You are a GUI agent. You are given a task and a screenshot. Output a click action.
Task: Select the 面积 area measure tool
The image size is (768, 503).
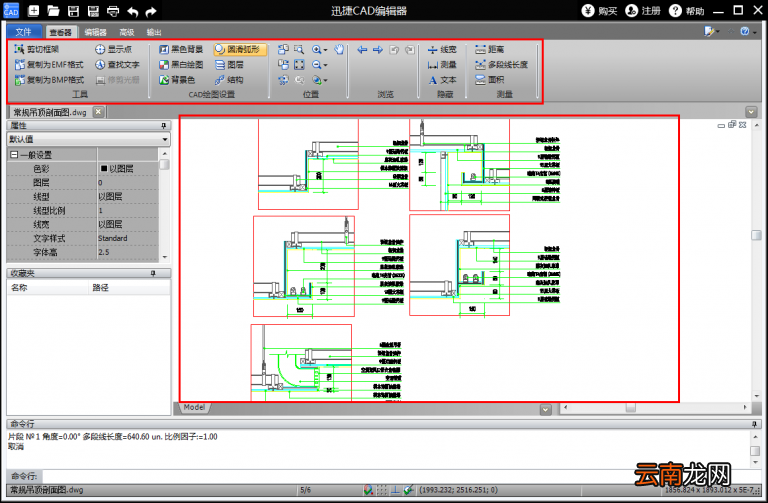489,80
